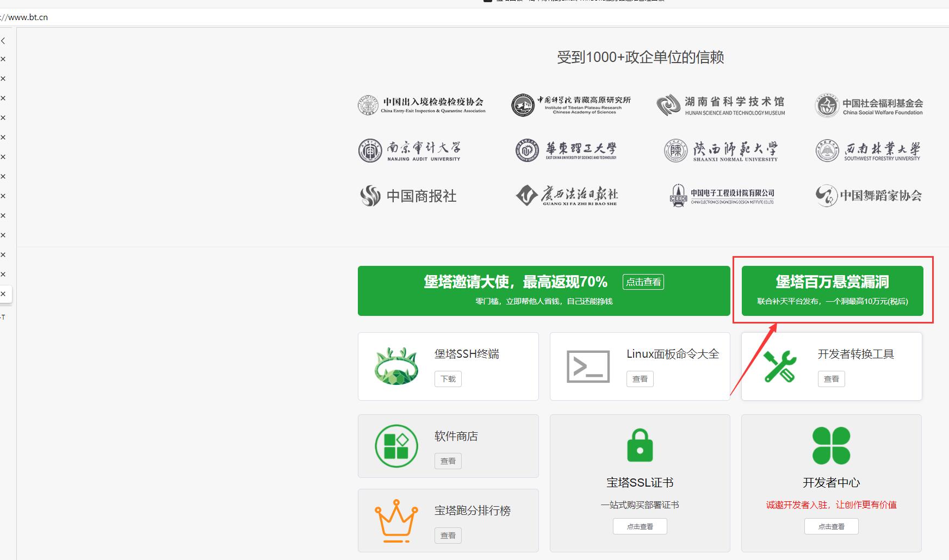Screen dimensions: 949x560
Task: Click 查看 under 开发者转换工具
Action: [832, 379]
